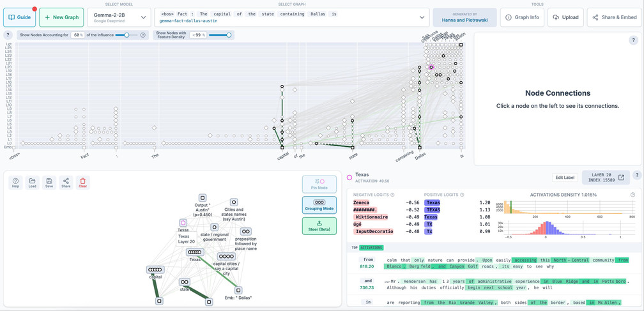Click the state supernode
Image resolution: width=644 pixels, height=311 pixels.
point(185,282)
